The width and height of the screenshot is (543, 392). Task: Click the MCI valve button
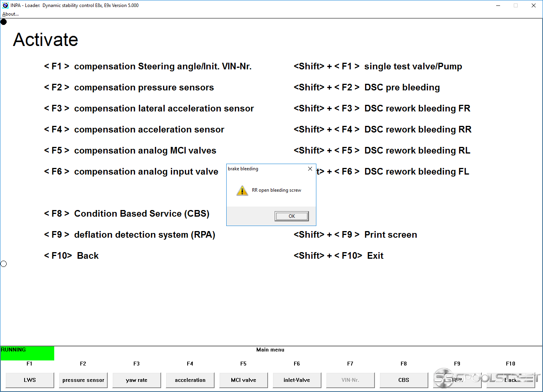click(243, 380)
